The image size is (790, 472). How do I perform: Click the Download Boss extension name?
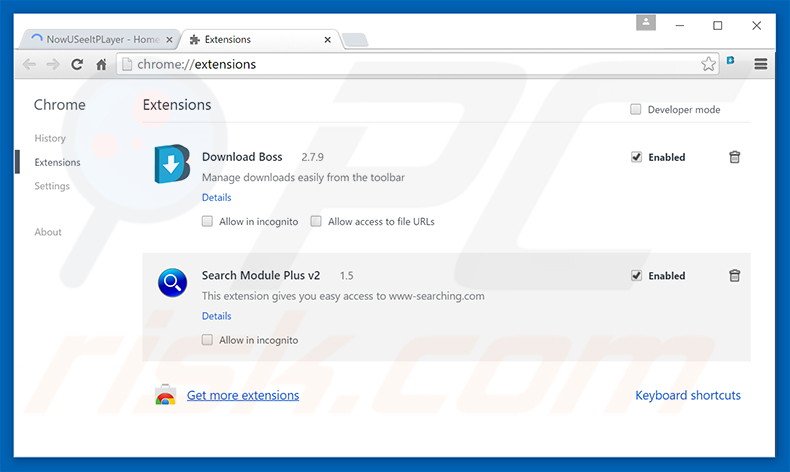tap(242, 157)
